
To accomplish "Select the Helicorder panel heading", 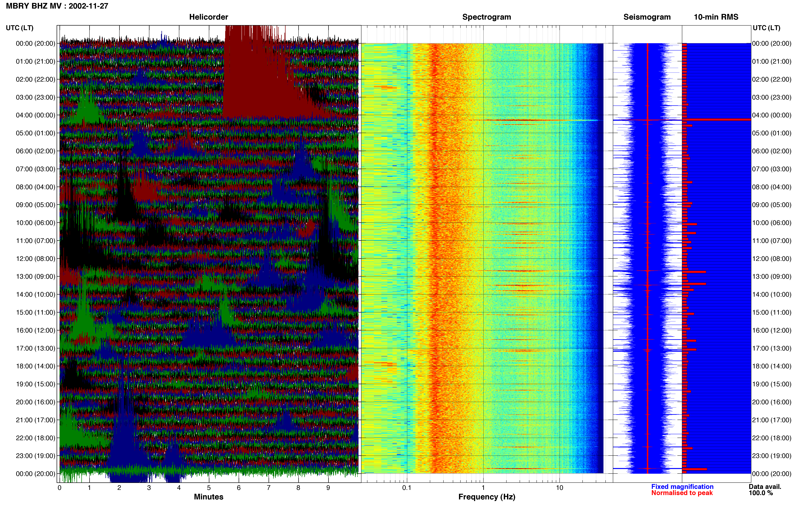I will pyautogui.click(x=209, y=17).
